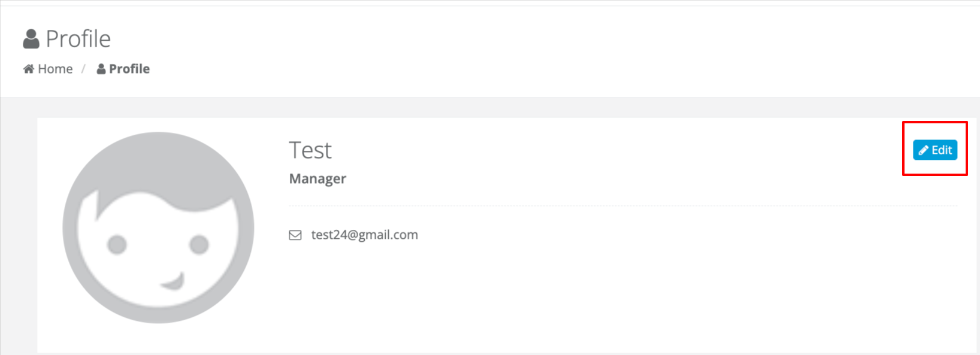Click the divider line below Manager
The image size is (980, 355).
click(623, 205)
